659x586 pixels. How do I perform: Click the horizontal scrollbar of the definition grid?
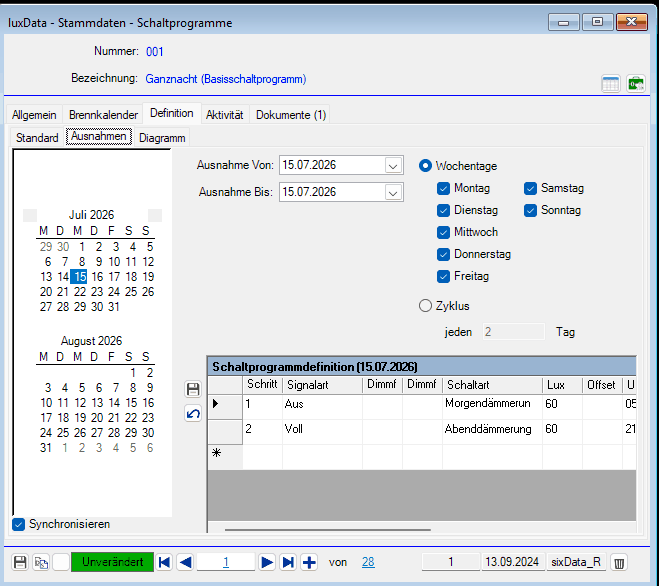click(x=328, y=530)
